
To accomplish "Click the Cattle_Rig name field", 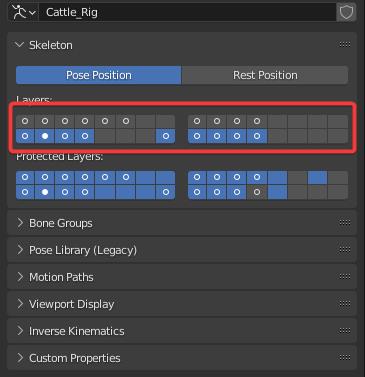I will tap(188, 12).
